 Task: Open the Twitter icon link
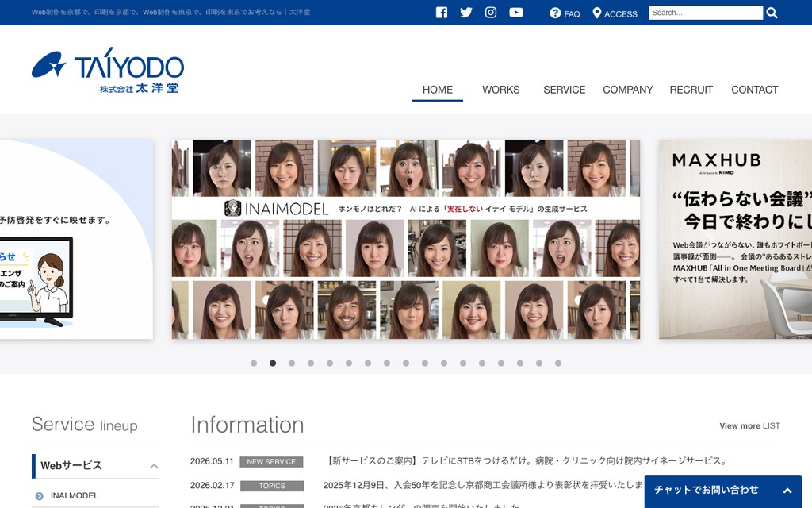466,13
